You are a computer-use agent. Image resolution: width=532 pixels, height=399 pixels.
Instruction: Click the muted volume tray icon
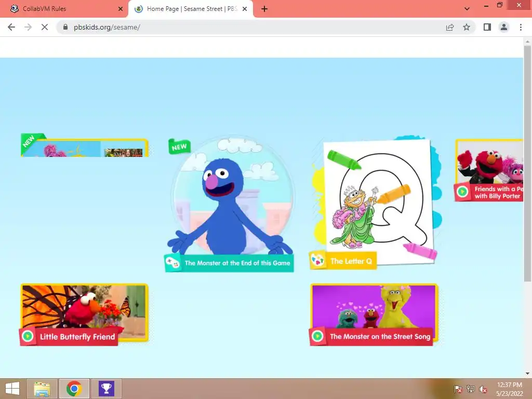click(x=483, y=389)
